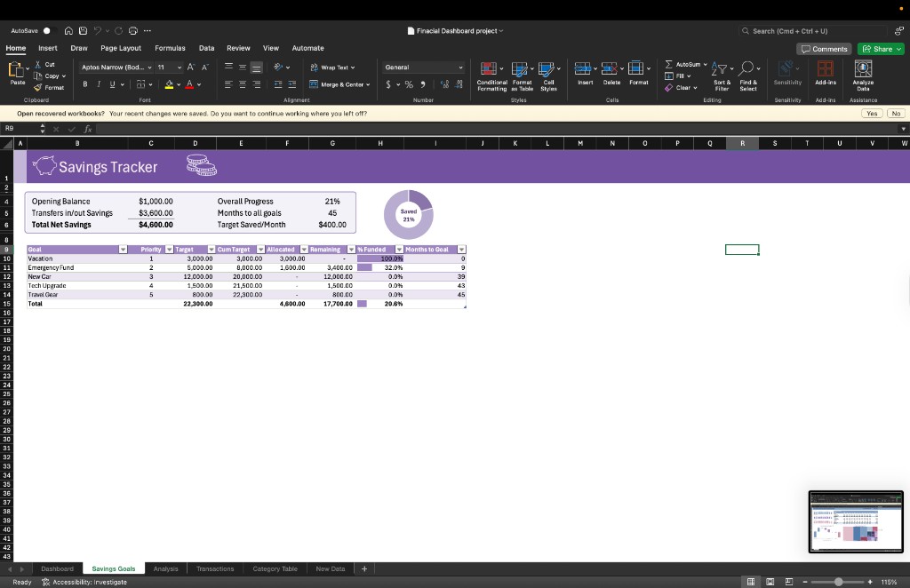The width and height of the screenshot is (910, 588).
Task: Click the Comments button
Action: (824, 49)
